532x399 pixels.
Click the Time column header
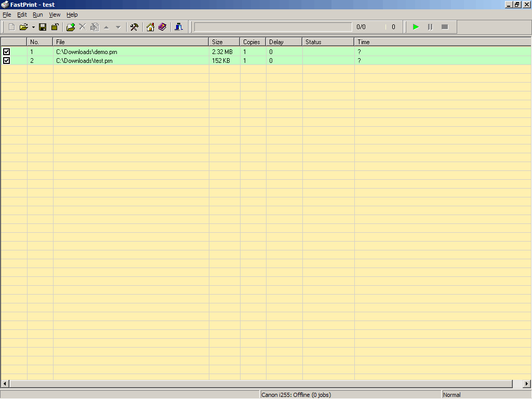pyautogui.click(x=443, y=42)
